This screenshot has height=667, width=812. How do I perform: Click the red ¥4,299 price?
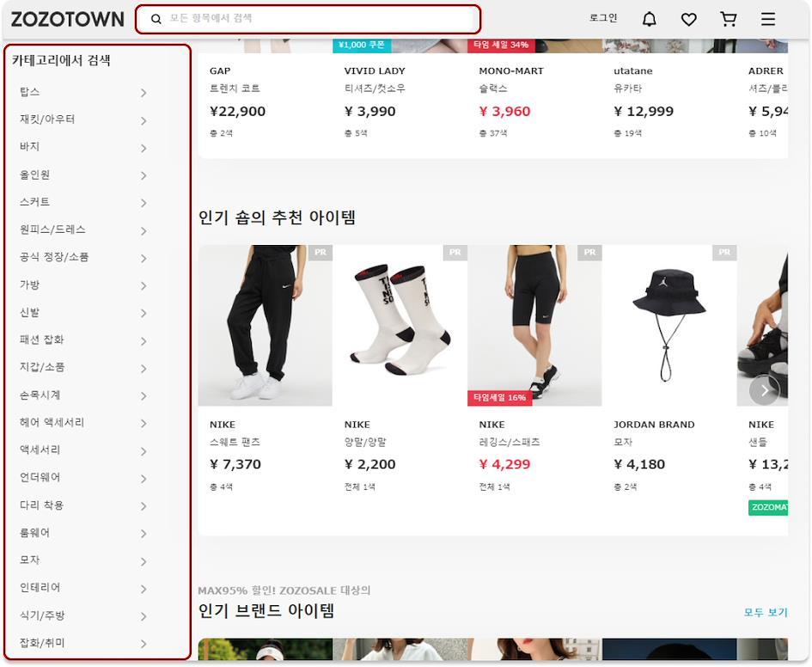[504, 464]
